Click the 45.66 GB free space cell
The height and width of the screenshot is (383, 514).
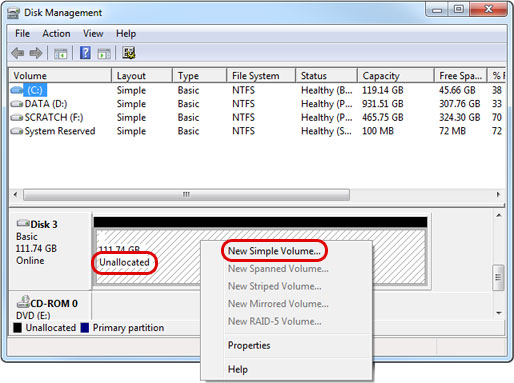coord(457,90)
